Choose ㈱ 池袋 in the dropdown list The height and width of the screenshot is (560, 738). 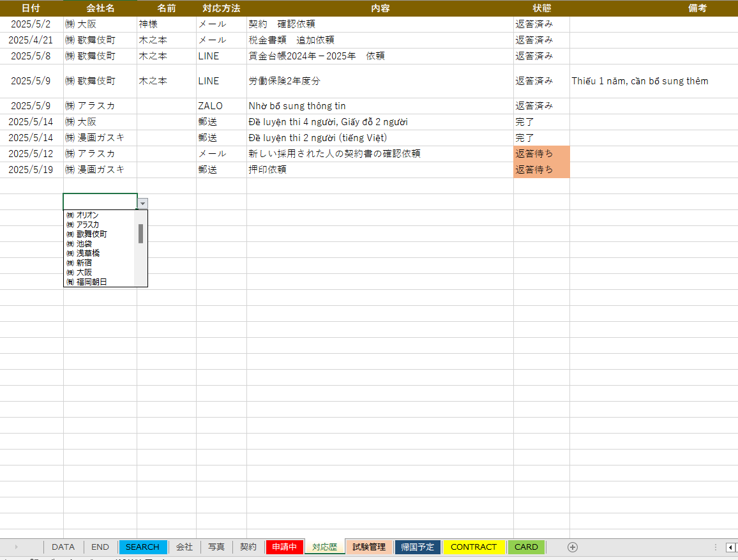[84, 244]
